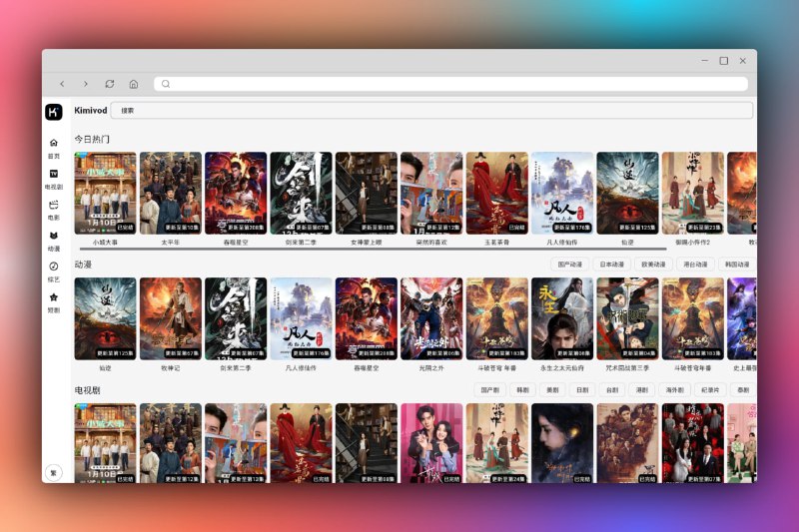Image resolution: width=799 pixels, height=532 pixels.
Task: Select the 泰剧 category tag
Action: 743,390
